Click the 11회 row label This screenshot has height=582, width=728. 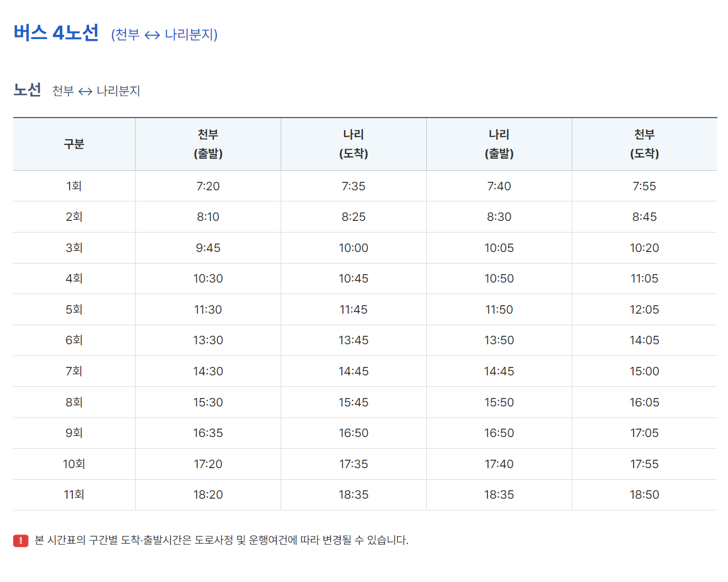pos(74,494)
